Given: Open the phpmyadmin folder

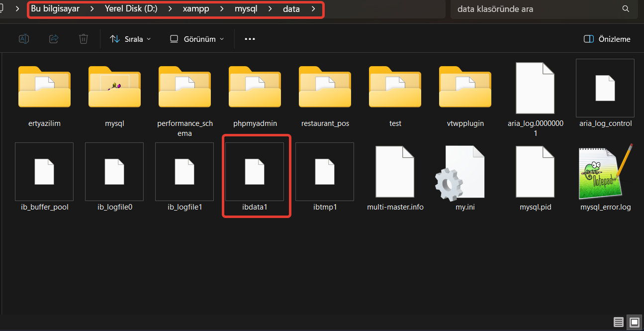Looking at the screenshot, I should click(255, 89).
